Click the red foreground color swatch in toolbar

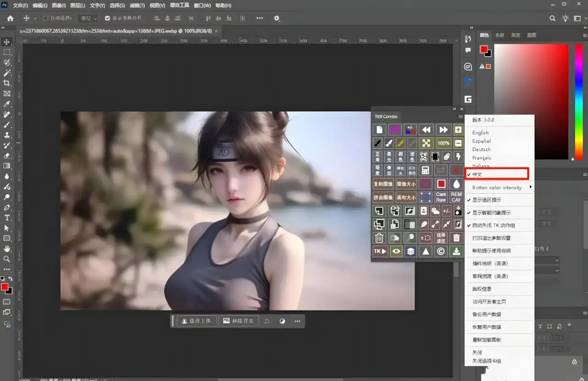[x=5, y=287]
